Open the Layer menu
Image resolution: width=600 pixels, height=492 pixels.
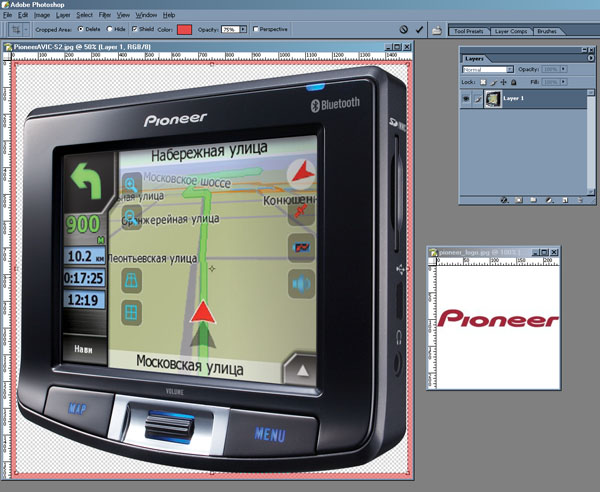[63, 15]
